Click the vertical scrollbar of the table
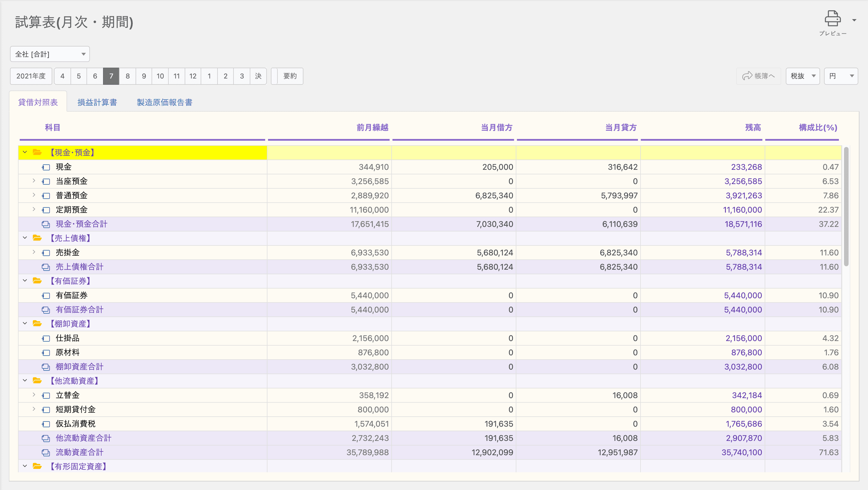The height and width of the screenshot is (490, 868). pyautogui.click(x=846, y=206)
